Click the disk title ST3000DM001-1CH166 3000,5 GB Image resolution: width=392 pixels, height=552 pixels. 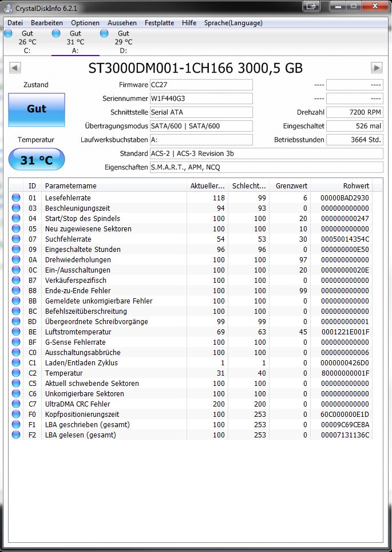[195, 68]
